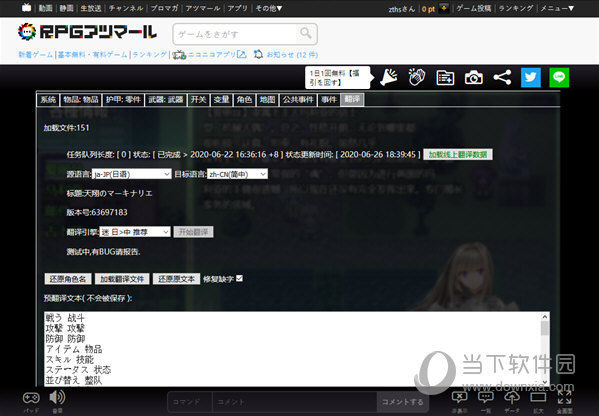Enter fullscreen with the 全画面 icon
Screen dimensions: 599x416
click(564, 398)
